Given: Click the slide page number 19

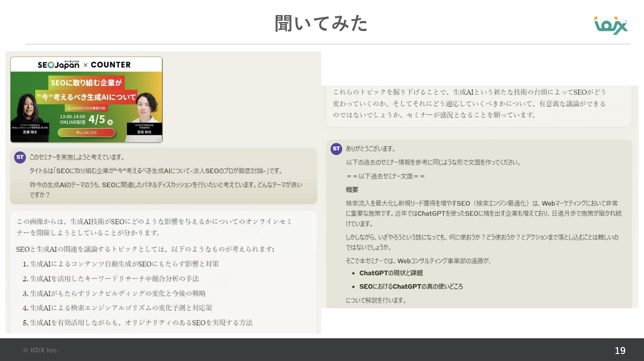Looking at the screenshot, I should click(x=620, y=351).
